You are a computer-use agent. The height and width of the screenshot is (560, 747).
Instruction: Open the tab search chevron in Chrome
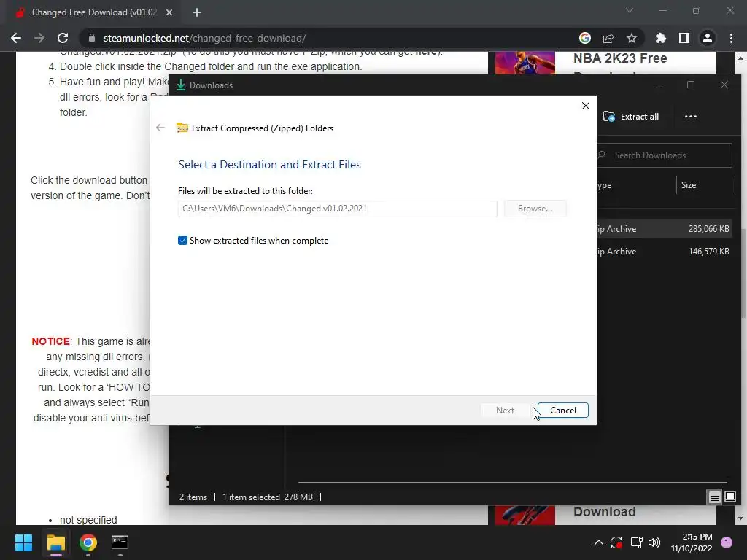coord(630,10)
